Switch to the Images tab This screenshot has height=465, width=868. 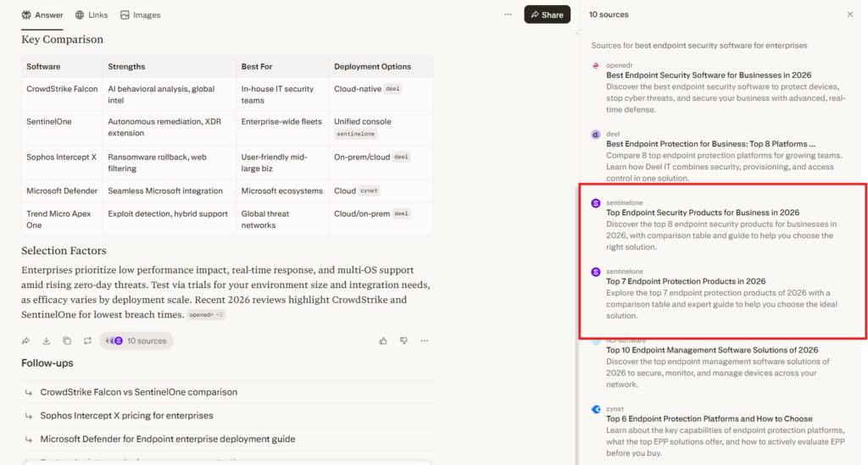pos(141,14)
